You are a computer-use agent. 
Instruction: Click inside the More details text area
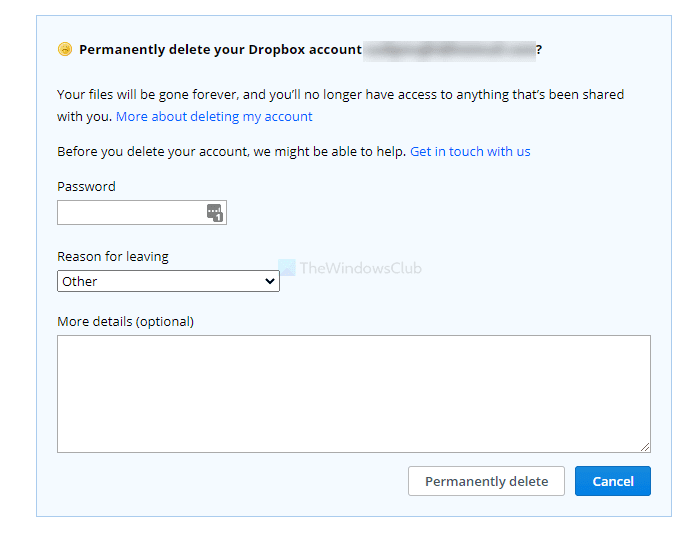353,393
